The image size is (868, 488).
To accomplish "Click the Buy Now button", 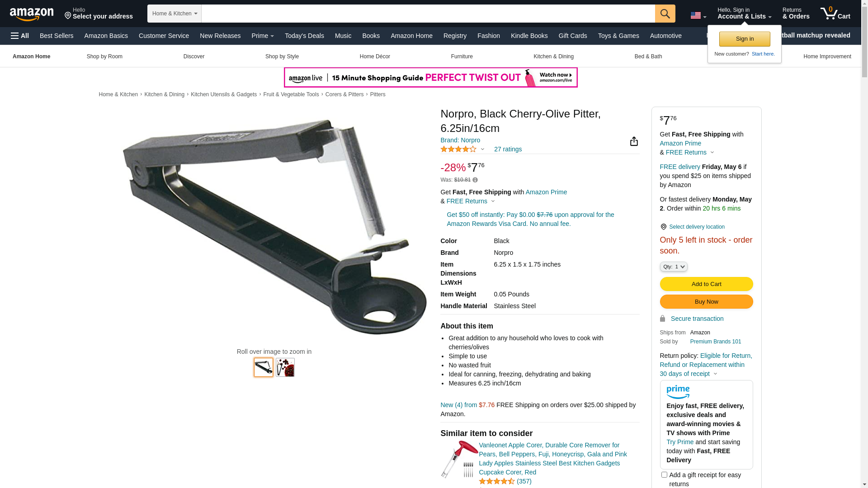I will [706, 301].
